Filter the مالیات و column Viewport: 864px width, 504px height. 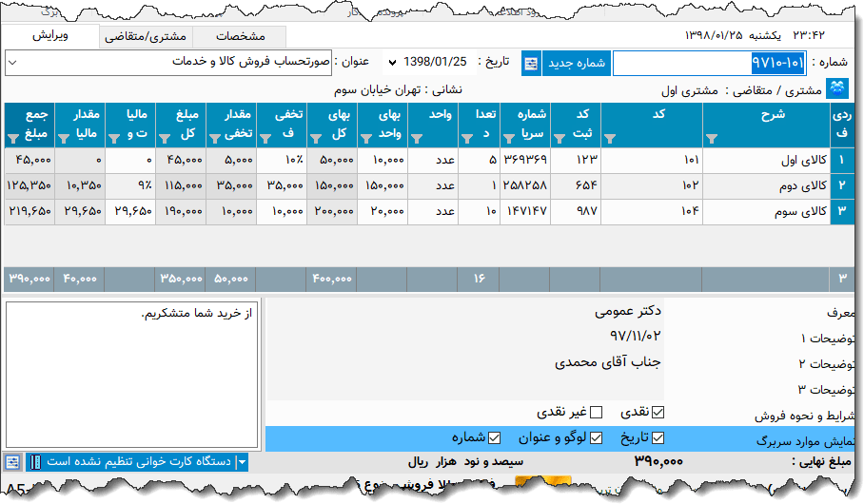click(x=114, y=139)
